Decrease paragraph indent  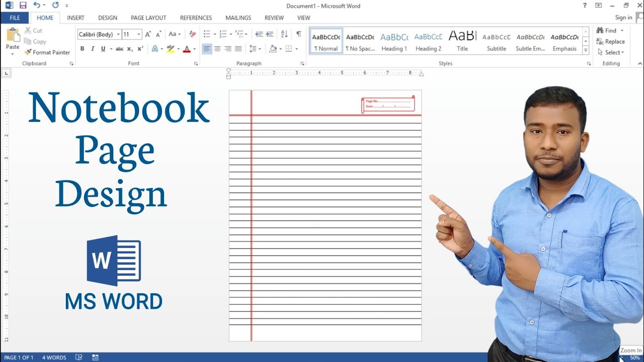point(259,34)
